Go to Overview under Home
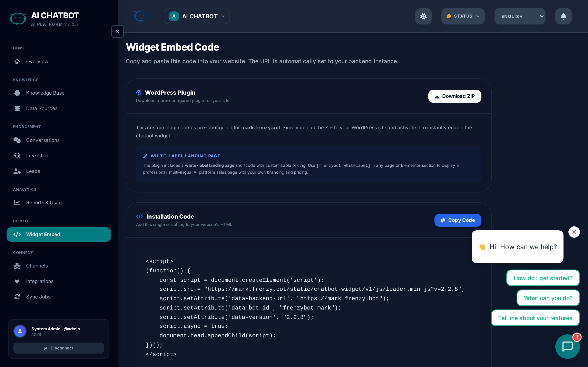This screenshot has width=588, height=367. coord(37,61)
